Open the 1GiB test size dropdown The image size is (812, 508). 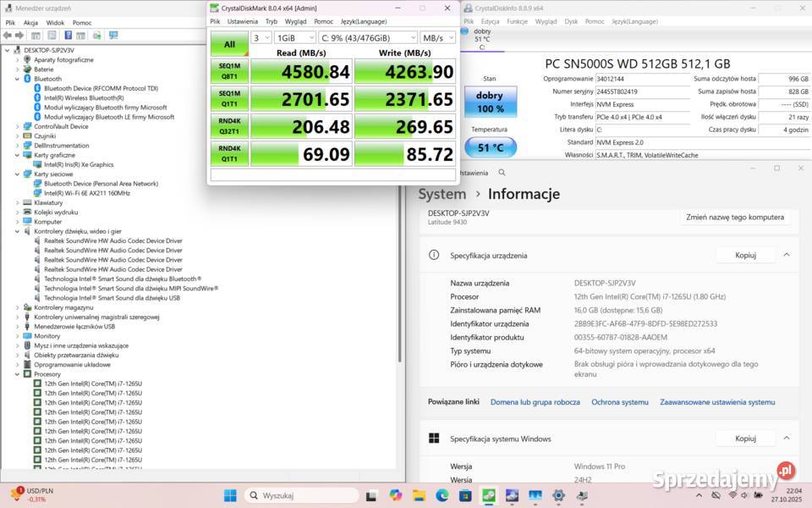pyautogui.click(x=295, y=38)
